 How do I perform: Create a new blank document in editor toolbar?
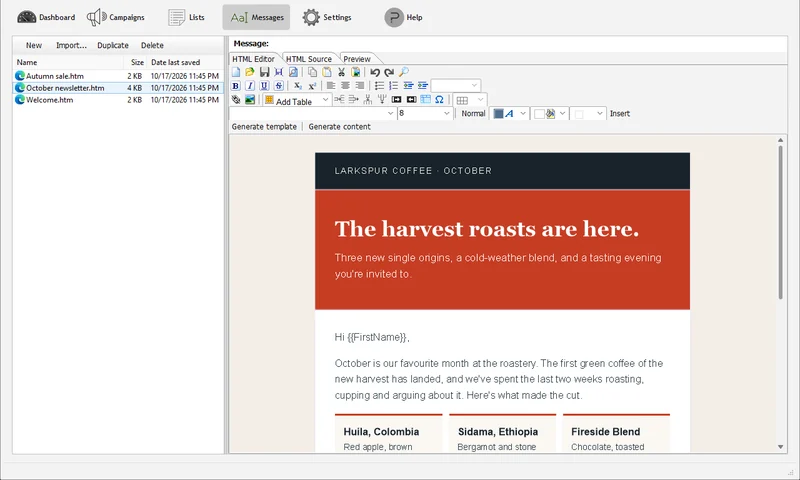(236, 72)
